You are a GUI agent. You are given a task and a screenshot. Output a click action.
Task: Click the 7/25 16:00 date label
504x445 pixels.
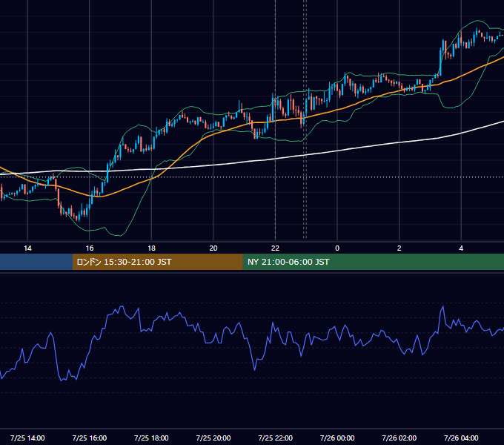tap(90, 438)
